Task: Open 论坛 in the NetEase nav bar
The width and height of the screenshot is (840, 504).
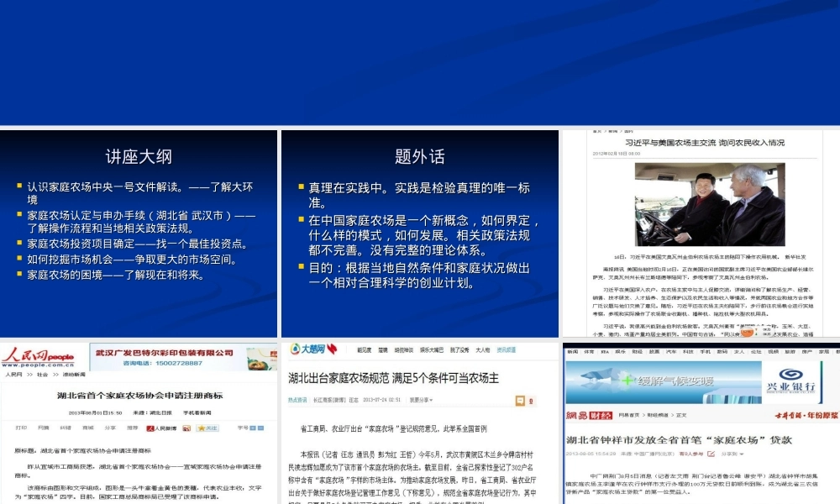Action: 756,352
